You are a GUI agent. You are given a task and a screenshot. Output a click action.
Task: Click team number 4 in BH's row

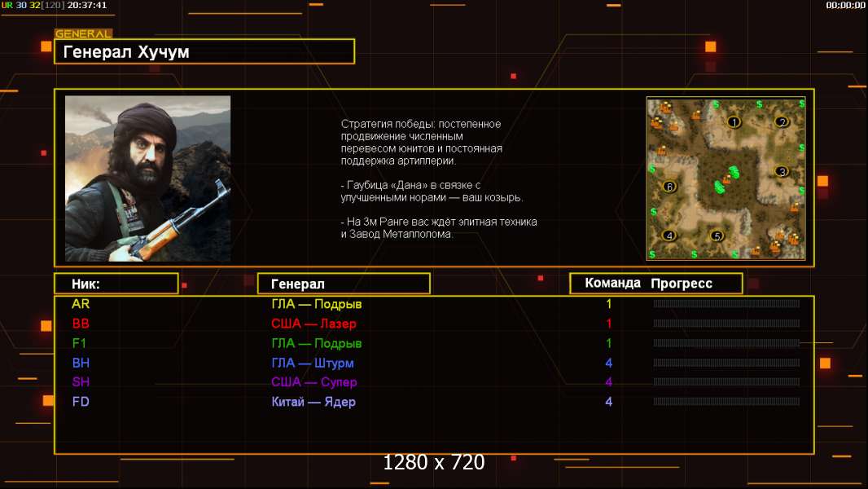pyautogui.click(x=609, y=363)
